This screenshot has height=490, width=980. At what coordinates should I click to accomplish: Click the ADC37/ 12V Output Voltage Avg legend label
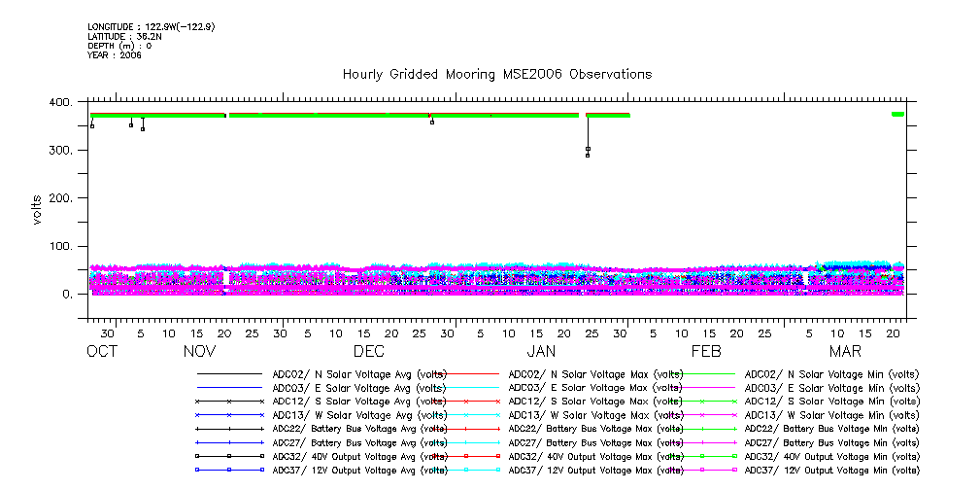359,470
